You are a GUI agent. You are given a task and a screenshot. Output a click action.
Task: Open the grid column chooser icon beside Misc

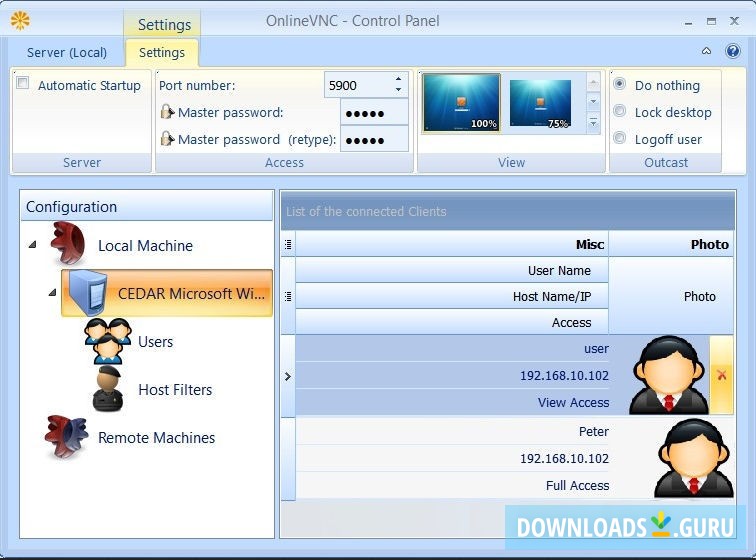click(288, 244)
